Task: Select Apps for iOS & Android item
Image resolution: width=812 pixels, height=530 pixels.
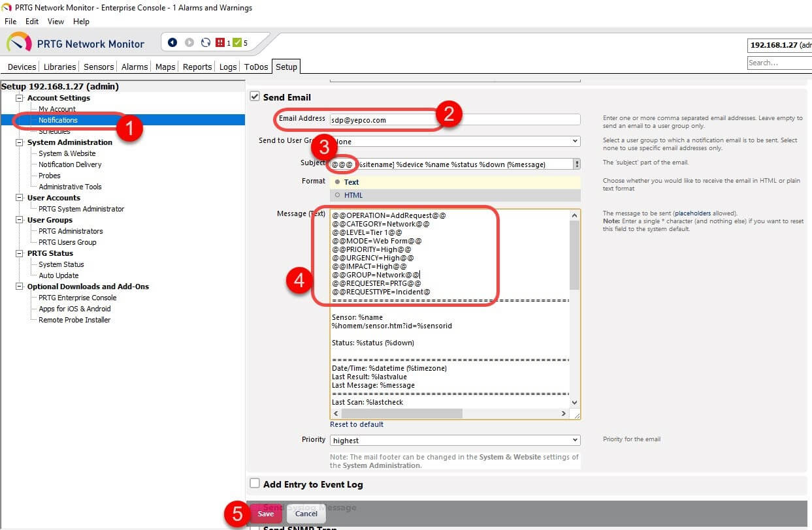Action: [74, 309]
